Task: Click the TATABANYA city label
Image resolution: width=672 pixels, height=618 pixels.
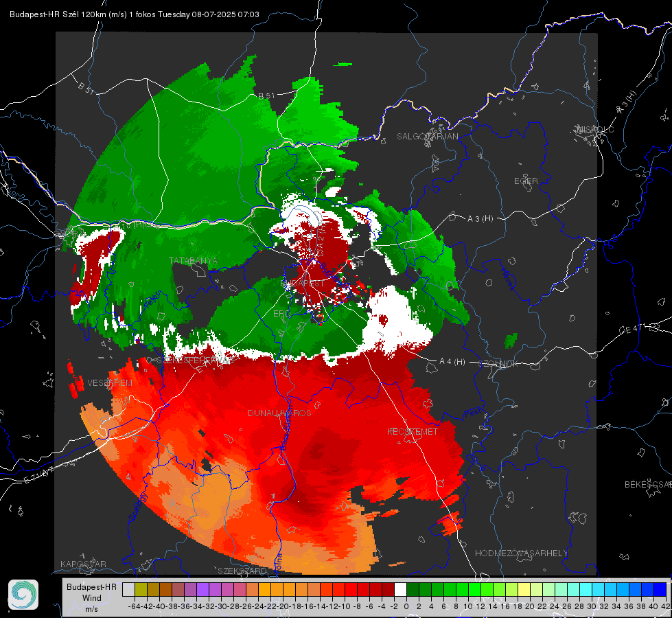Action: pyautogui.click(x=193, y=261)
